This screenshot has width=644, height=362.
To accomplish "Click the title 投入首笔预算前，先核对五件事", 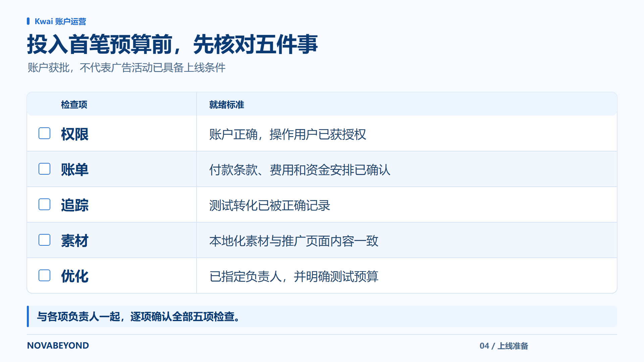I will pyautogui.click(x=172, y=44).
